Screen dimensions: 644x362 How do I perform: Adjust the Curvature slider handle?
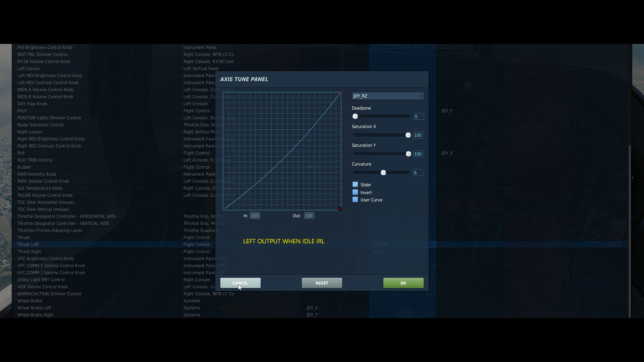(383, 173)
